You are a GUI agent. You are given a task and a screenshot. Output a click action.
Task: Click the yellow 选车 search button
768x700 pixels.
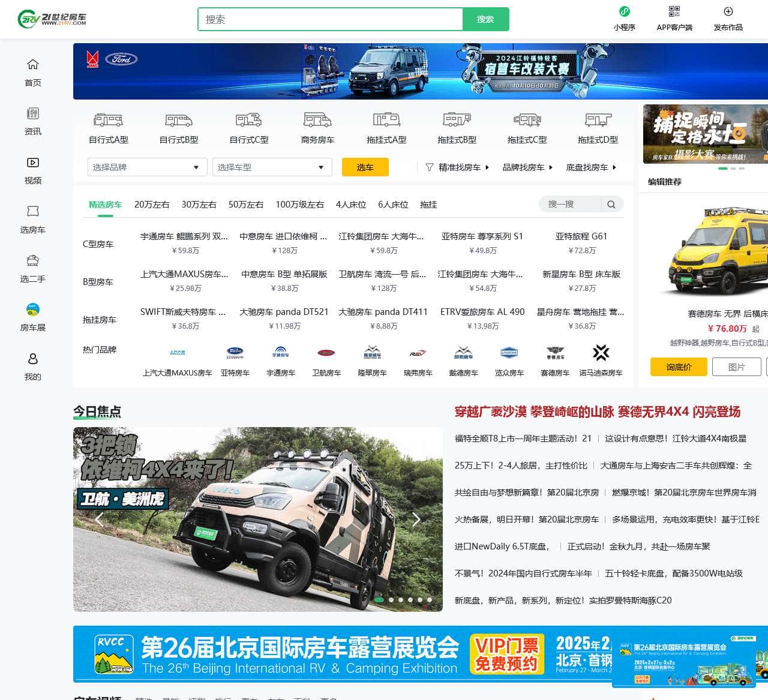click(x=365, y=167)
